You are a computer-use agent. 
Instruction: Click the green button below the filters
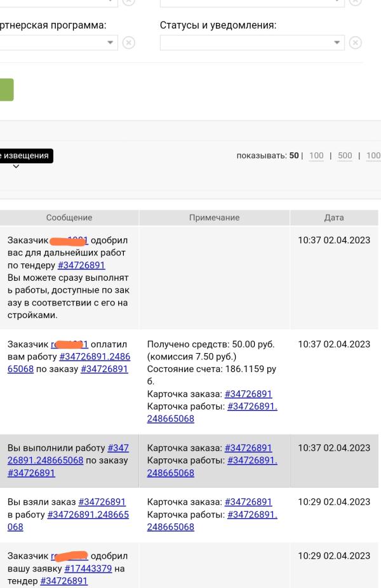7,90
